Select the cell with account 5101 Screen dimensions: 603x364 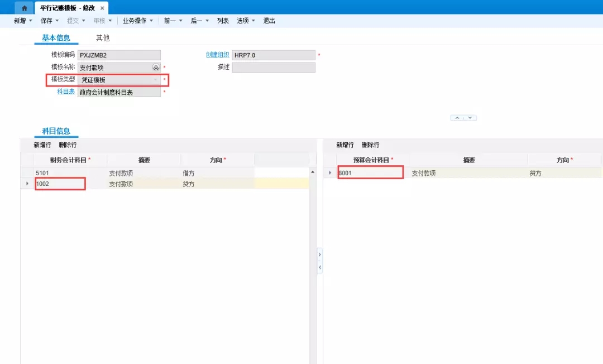tap(70, 173)
